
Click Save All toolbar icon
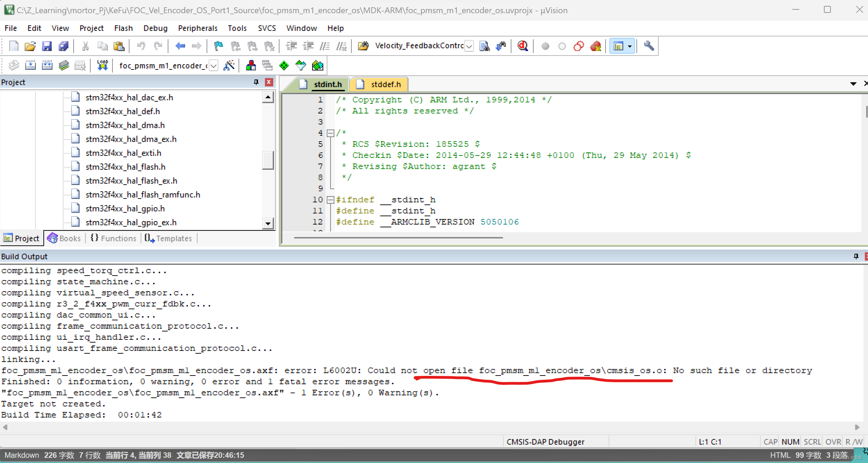tap(64, 46)
